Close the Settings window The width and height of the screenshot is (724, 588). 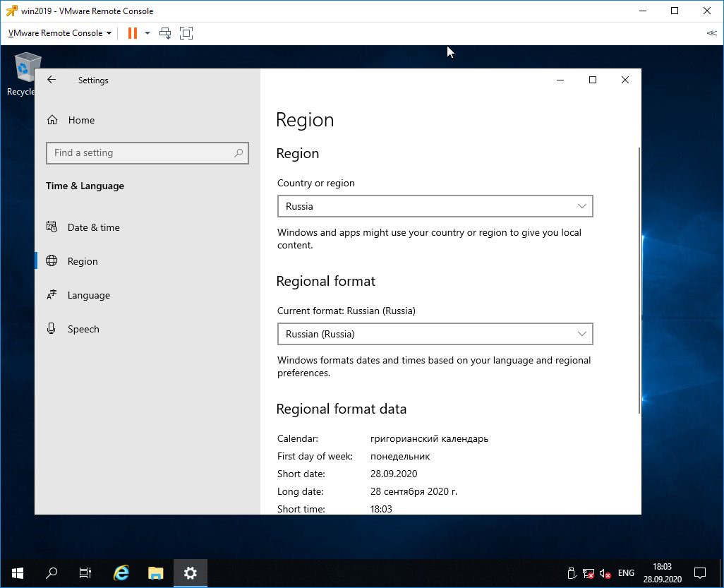pos(625,80)
